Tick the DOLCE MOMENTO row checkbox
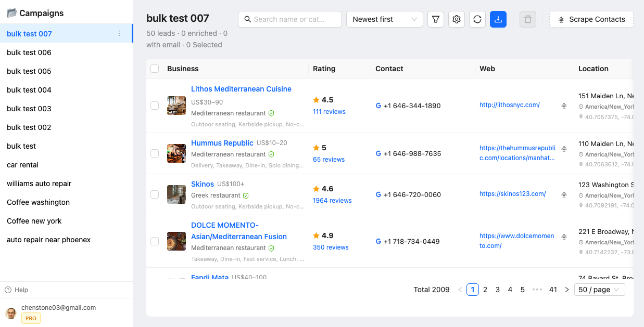The width and height of the screenshot is (644, 327). tap(155, 241)
